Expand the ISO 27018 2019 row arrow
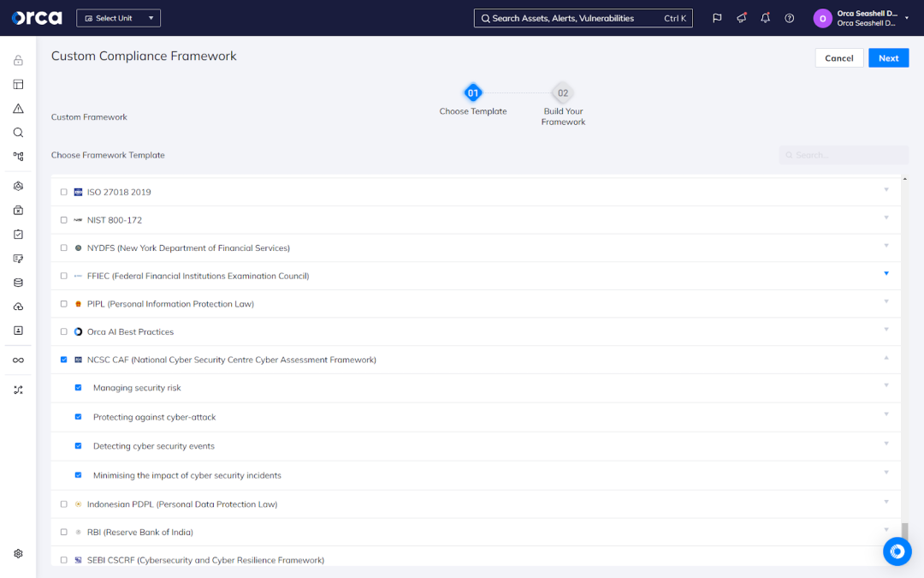The width and height of the screenshot is (924, 578). pyautogui.click(x=886, y=190)
